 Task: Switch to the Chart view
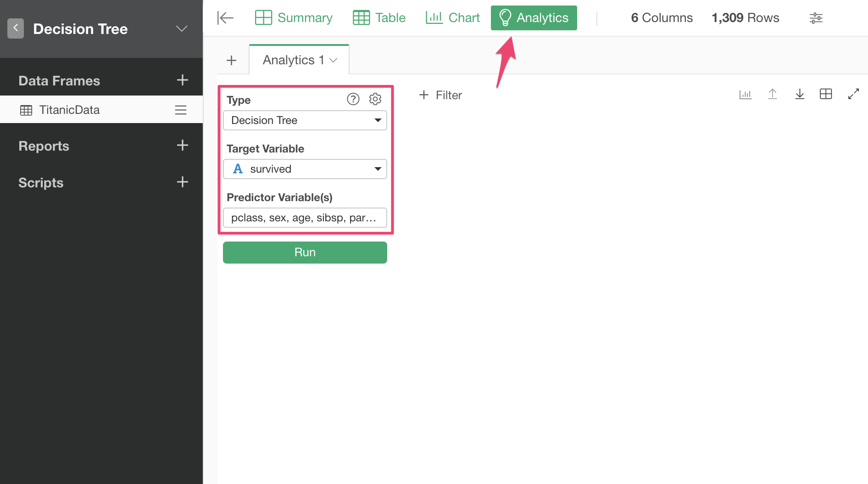tap(453, 18)
